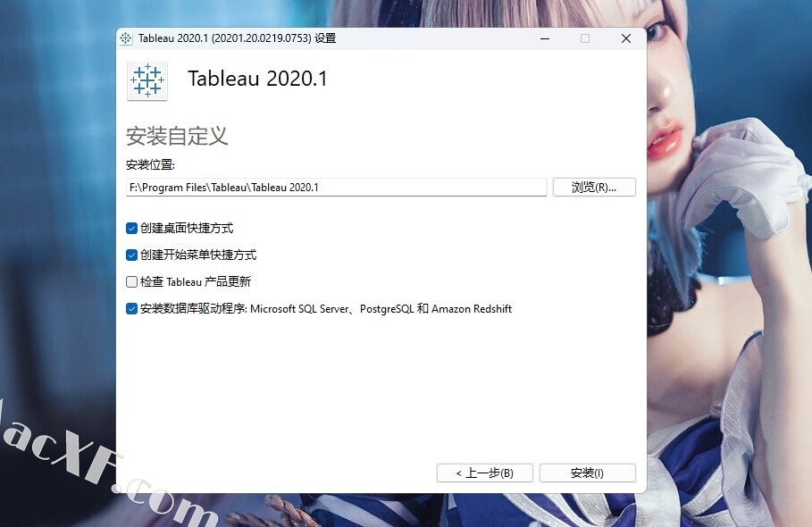Viewport: 812px width, 527px height.
Task: Click the 安装自定义 heading text
Action: coord(177,136)
